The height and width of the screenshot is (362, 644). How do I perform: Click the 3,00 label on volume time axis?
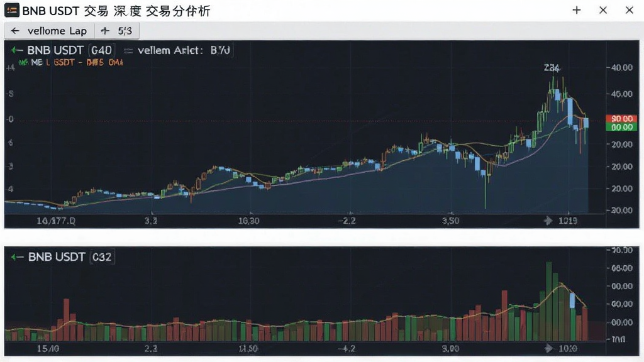450,348
